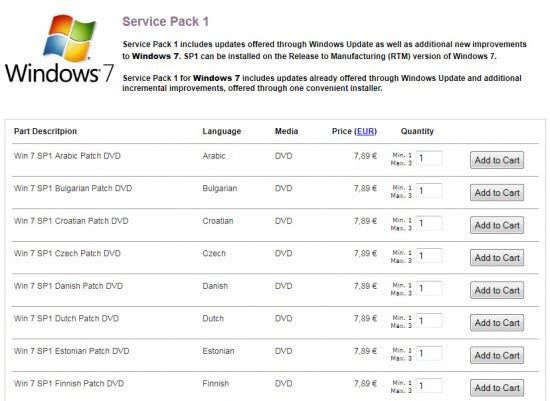Click 'Arabic' in the Language column
Viewport: 550px width, 401px height.
214,156
